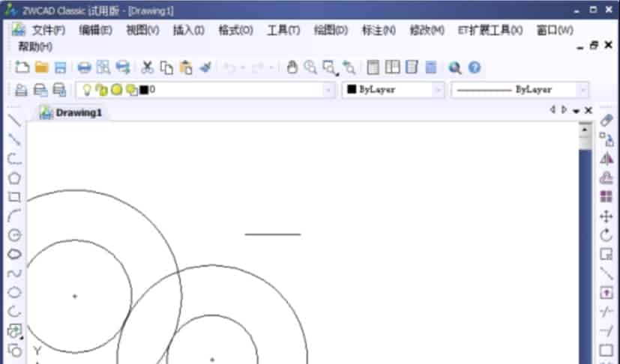Screen dimensions: 620x364
Task: Select the Circle tool
Action: 15,235
